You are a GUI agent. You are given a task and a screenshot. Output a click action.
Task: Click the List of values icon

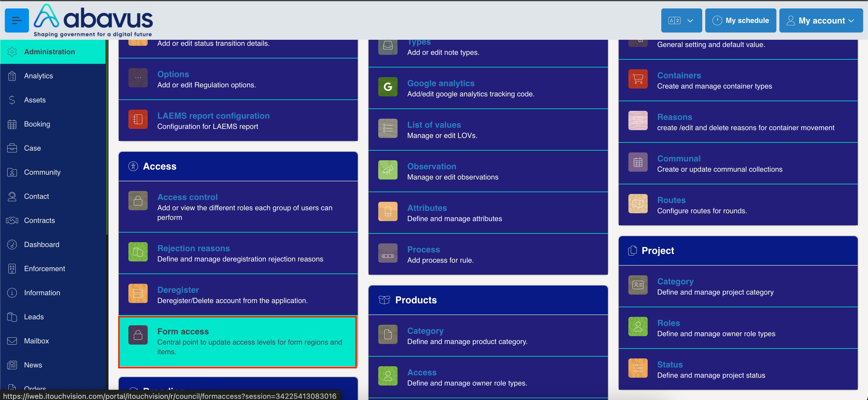388,128
